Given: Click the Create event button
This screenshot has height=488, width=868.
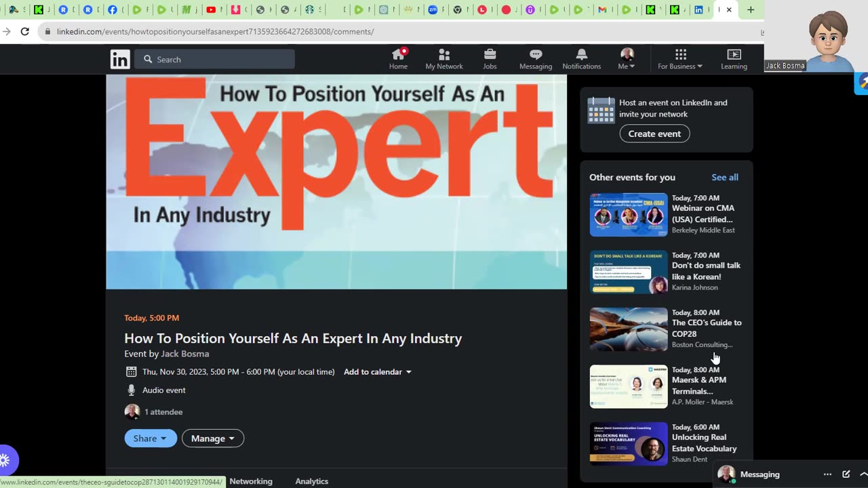Looking at the screenshot, I should click(654, 134).
